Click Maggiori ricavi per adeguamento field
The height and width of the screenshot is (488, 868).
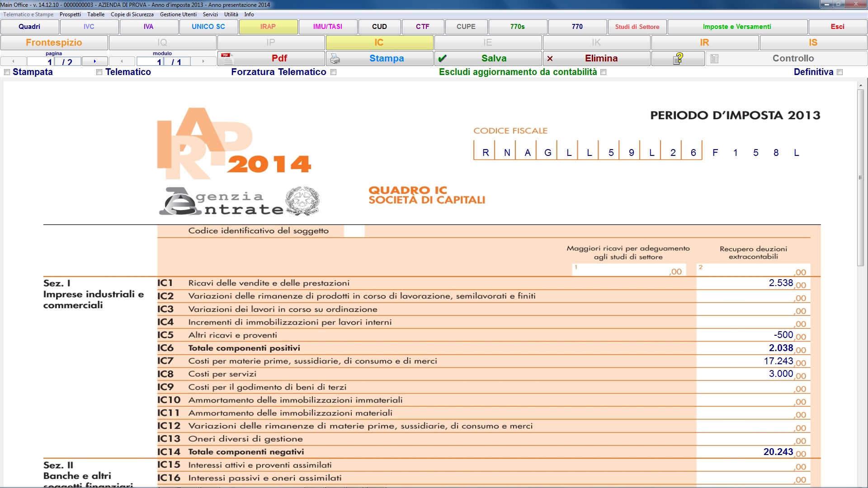point(629,270)
